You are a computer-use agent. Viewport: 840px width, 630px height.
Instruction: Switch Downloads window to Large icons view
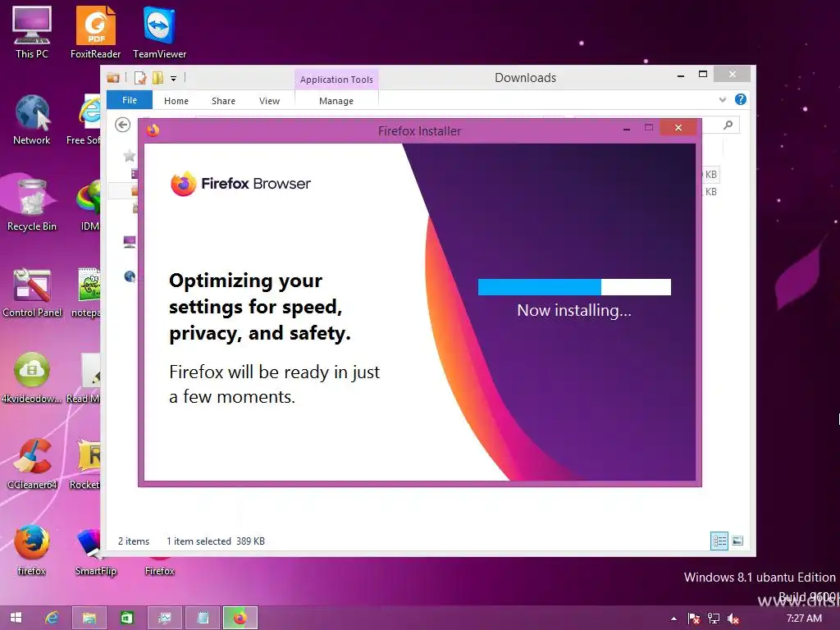pyautogui.click(x=737, y=541)
